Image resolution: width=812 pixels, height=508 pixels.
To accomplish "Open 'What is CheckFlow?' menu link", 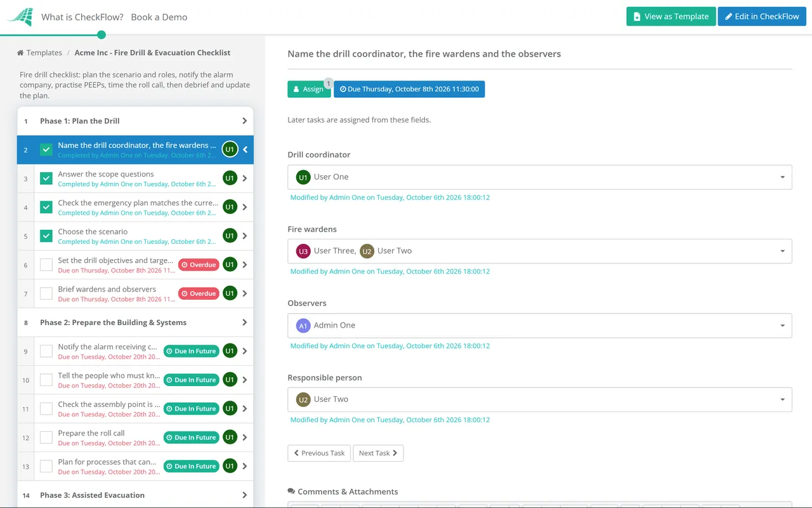I will coord(82,17).
